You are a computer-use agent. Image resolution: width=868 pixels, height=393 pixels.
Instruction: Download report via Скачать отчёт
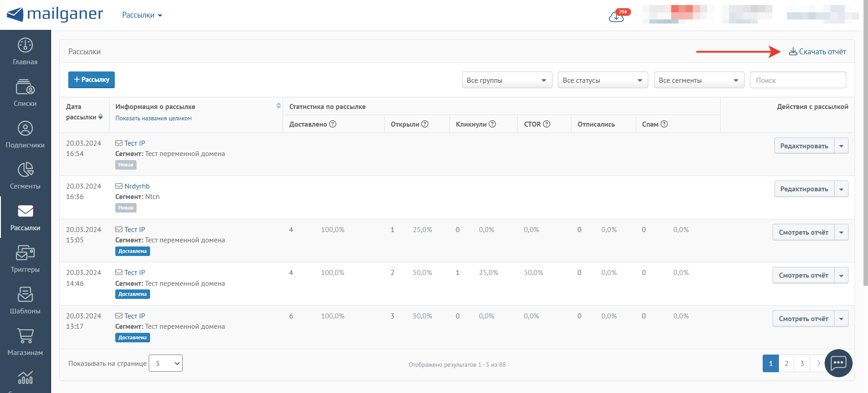tap(817, 52)
